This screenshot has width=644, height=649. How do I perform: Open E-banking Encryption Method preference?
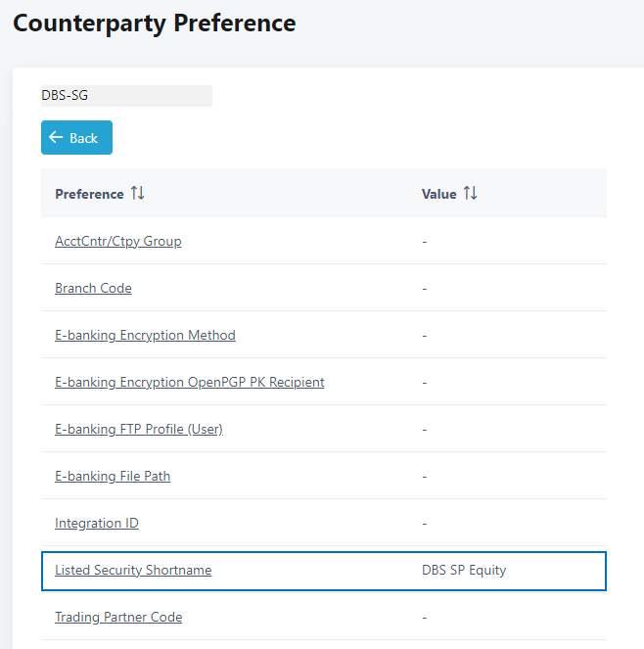145,335
